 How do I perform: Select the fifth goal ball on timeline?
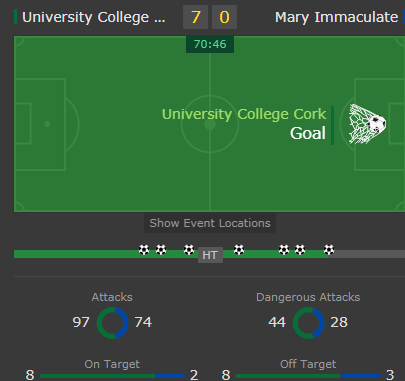tap(284, 250)
